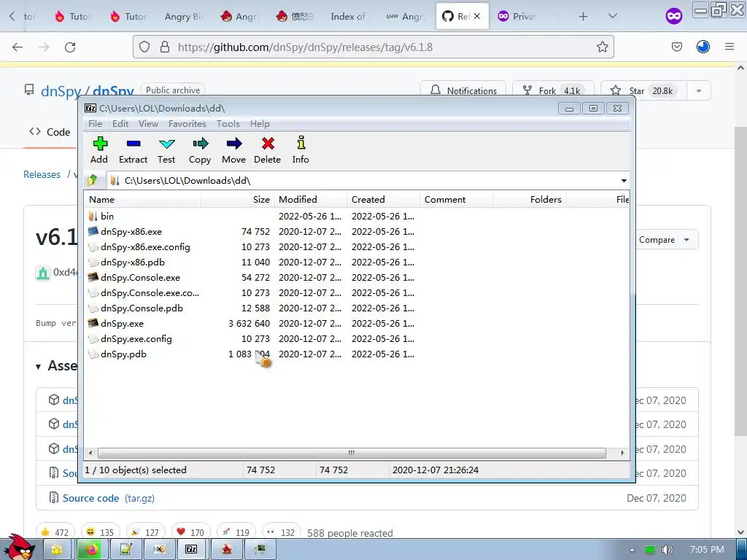
Task: Click the Notifications button on GitHub
Action: click(x=463, y=90)
